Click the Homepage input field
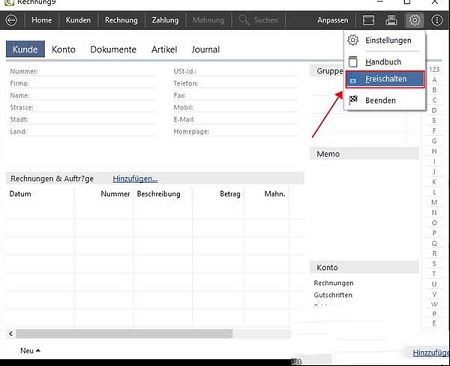The image size is (450, 366). pos(254,131)
